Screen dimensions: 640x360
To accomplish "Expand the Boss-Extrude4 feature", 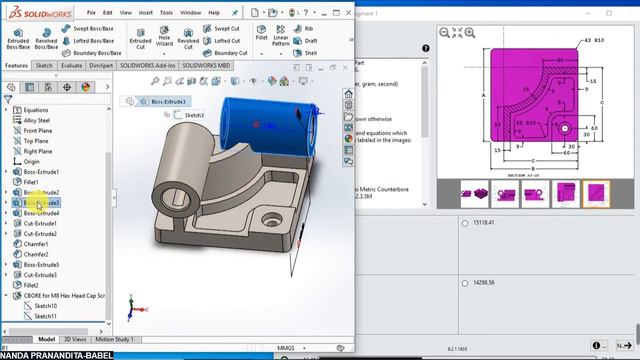I will [x=6, y=213].
